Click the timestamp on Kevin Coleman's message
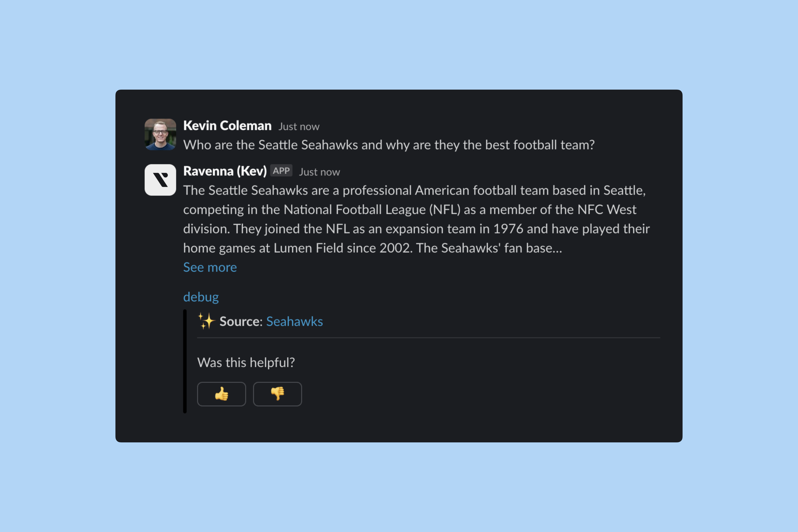The image size is (798, 532). (x=299, y=127)
